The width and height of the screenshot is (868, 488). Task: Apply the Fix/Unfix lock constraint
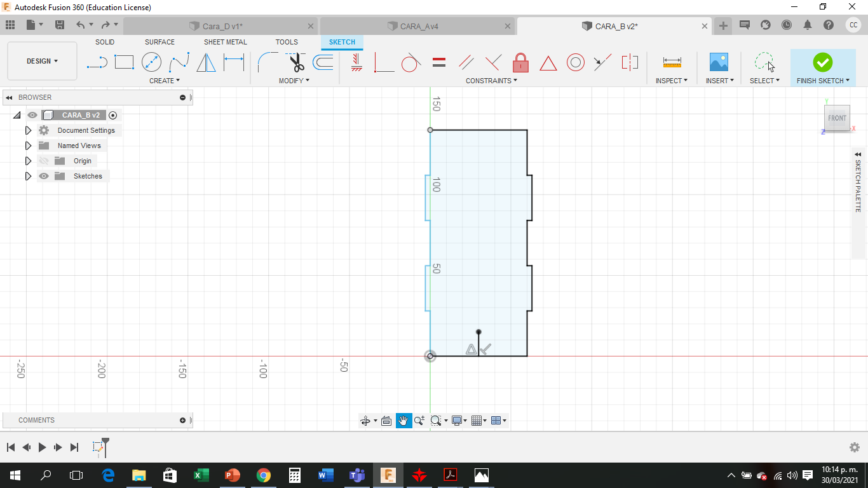pos(520,62)
